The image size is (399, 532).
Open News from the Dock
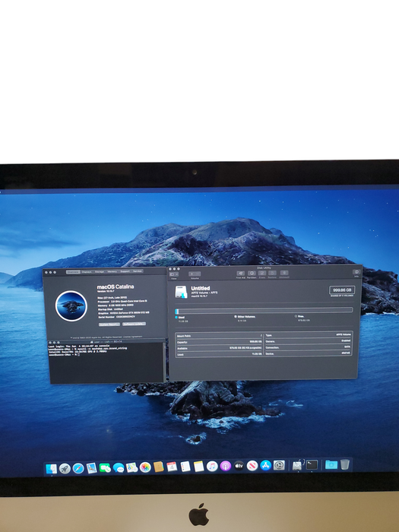(252, 465)
